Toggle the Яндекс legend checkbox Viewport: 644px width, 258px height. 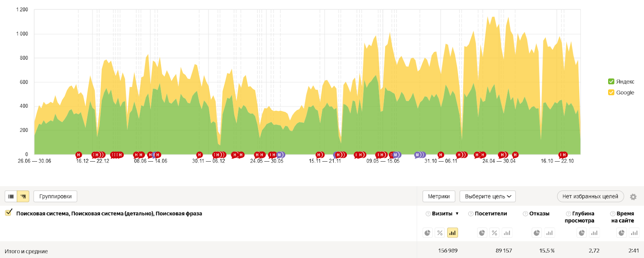[611, 81]
